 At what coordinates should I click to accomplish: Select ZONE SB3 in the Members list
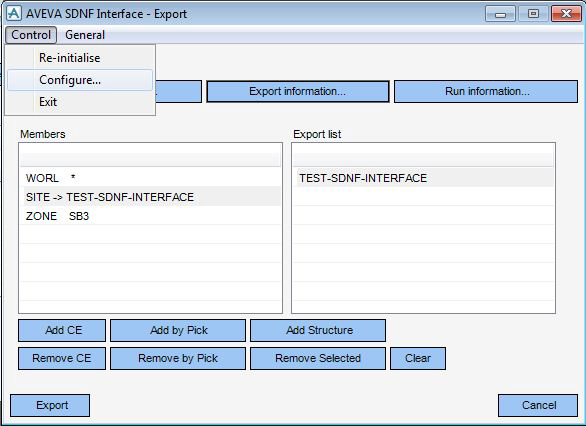(x=150, y=216)
